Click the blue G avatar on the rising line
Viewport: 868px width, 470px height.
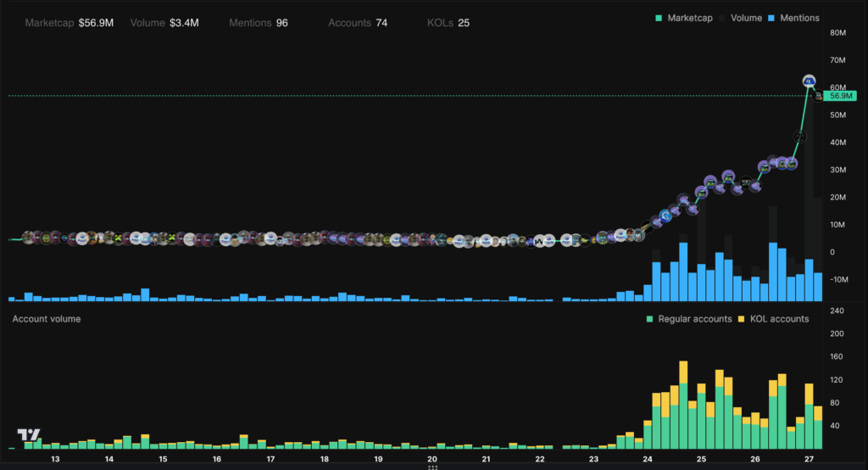pyautogui.click(x=666, y=216)
